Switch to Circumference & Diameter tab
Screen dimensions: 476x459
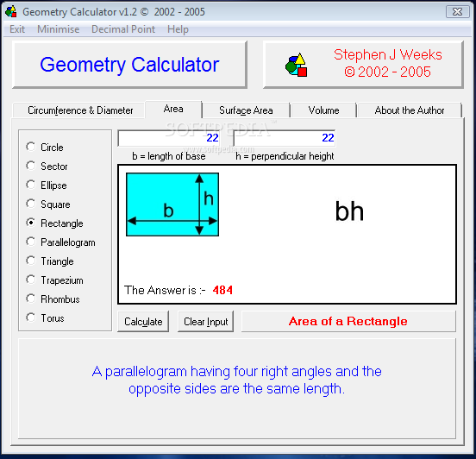pos(80,110)
